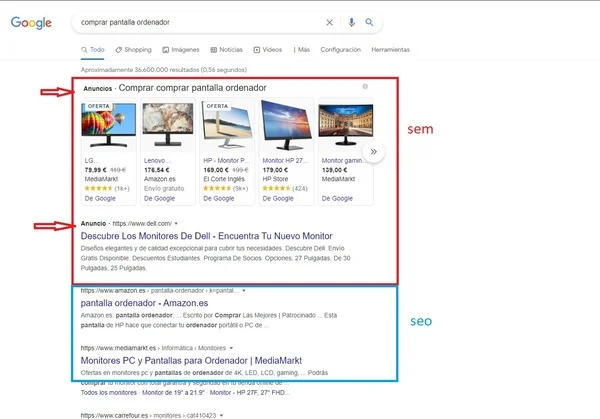Expand the dropdown arrow beside the amazon.es URL

pos(243,291)
